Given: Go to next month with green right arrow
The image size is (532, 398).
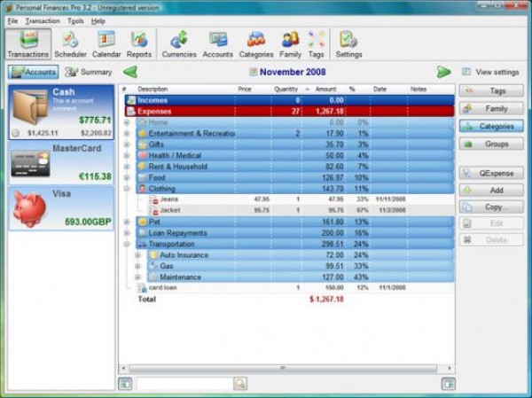Looking at the screenshot, I should coord(444,72).
